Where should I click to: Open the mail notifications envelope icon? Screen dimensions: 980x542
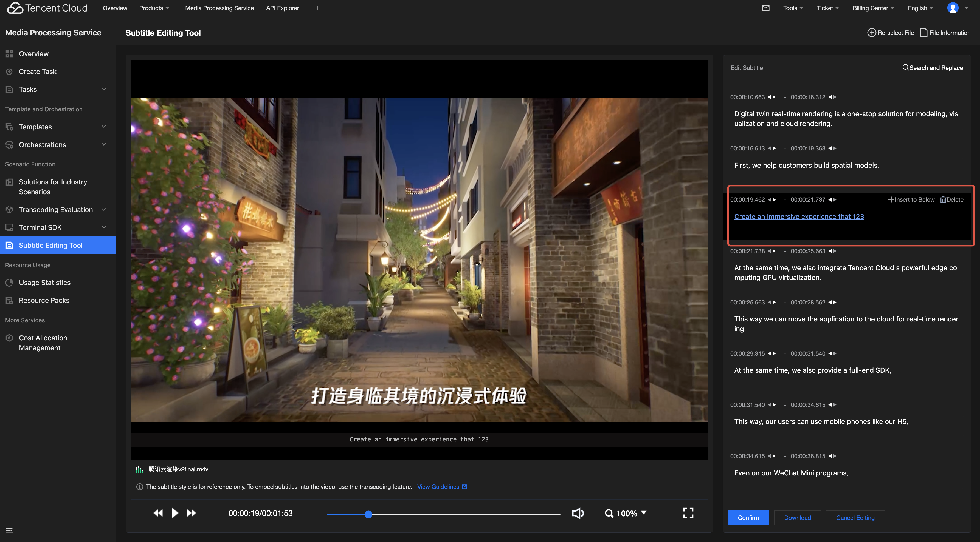pyautogui.click(x=766, y=8)
